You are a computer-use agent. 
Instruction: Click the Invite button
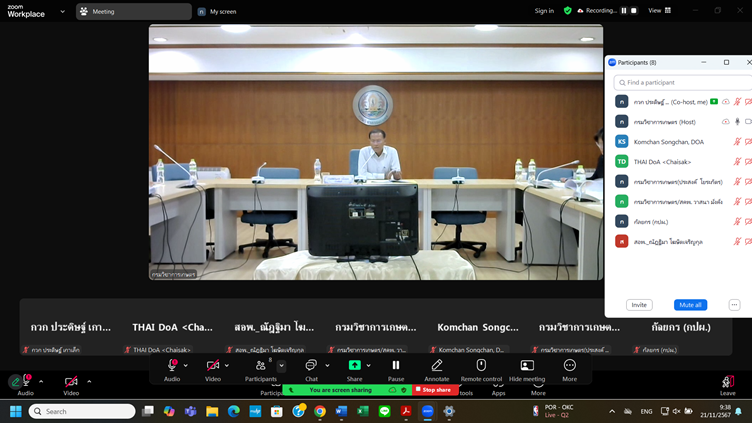click(639, 305)
